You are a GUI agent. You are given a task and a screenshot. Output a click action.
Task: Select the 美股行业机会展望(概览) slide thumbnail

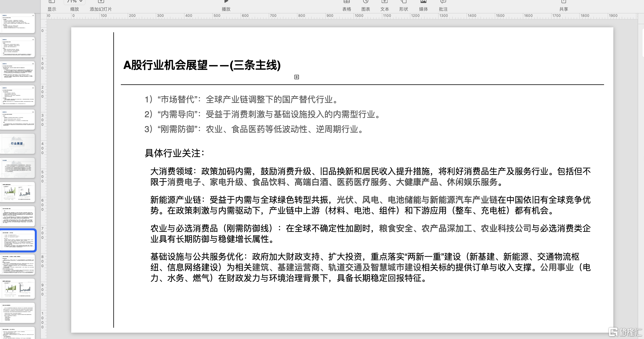(x=17, y=313)
